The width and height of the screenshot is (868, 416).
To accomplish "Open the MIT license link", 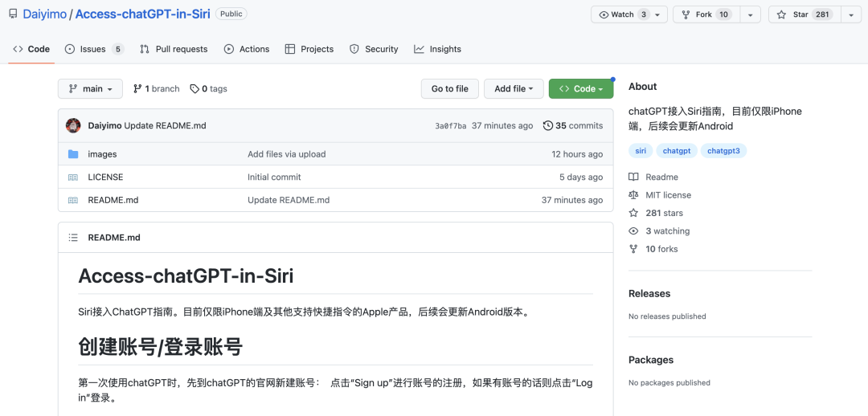I will [668, 194].
